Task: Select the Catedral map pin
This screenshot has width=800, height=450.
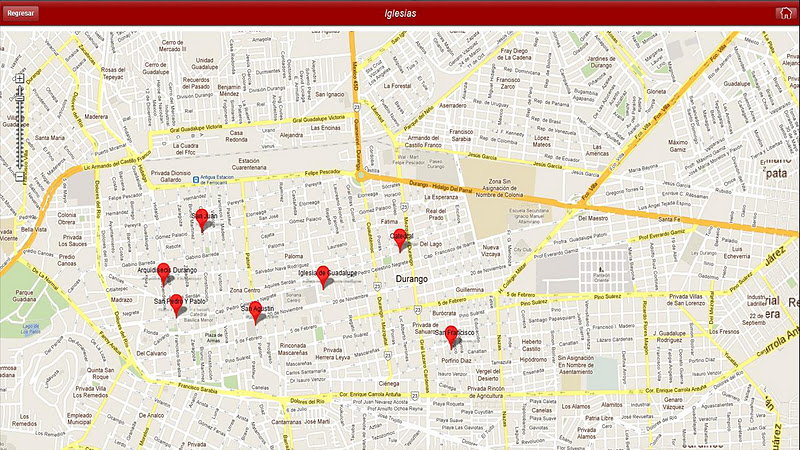Action: coord(400,240)
